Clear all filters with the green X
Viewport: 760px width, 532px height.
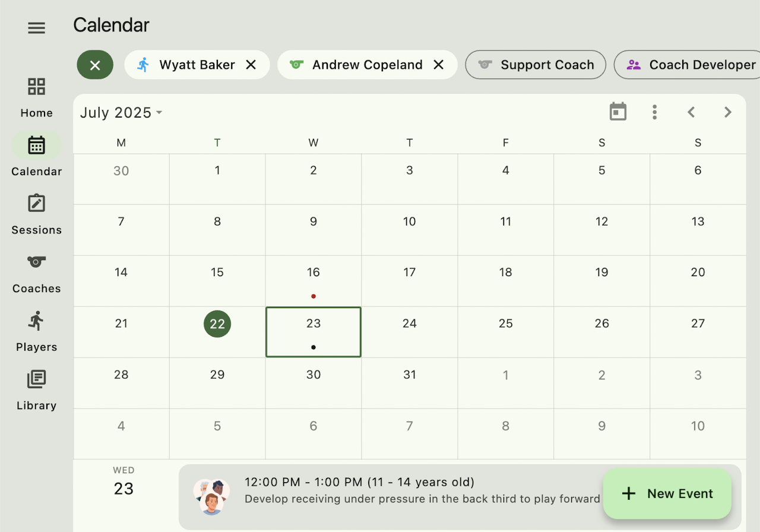(x=95, y=65)
